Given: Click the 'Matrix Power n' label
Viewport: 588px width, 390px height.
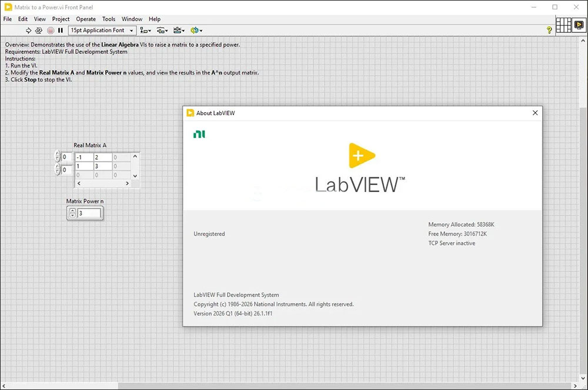Looking at the screenshot, I should pos(85,201).
